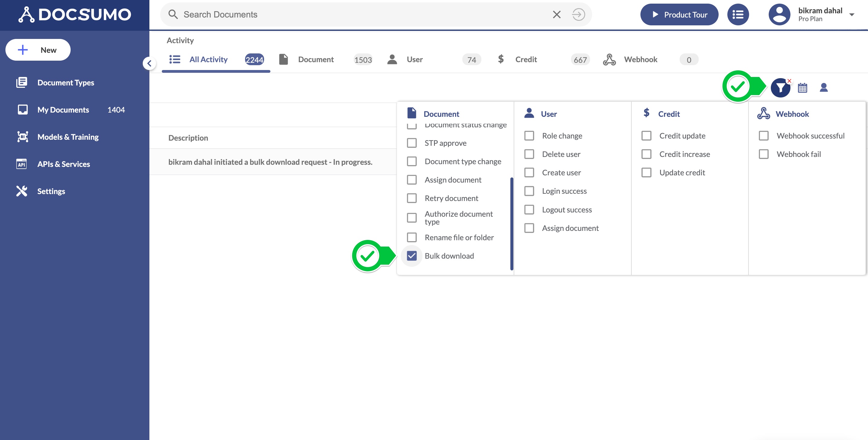The height and width of the screenshot is (440, 868).
Task: Click the My Documents inbox icon
Action: [22, 110]
